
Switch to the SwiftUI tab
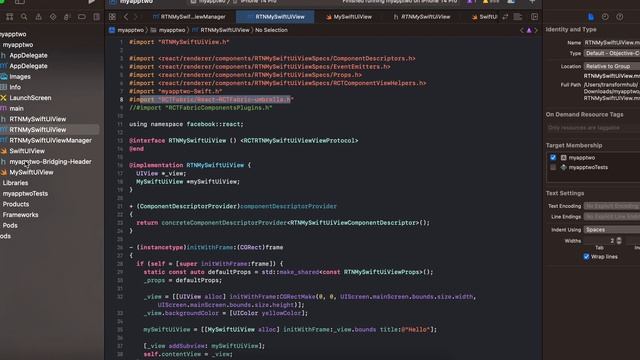click(x=484, y=17)
